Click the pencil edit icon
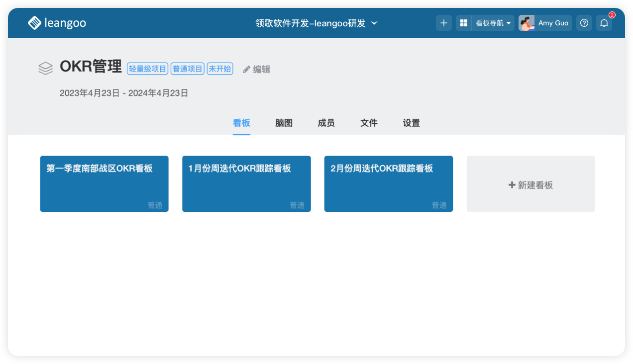This screenshot has height=364, width=633. tap(246, 70)
